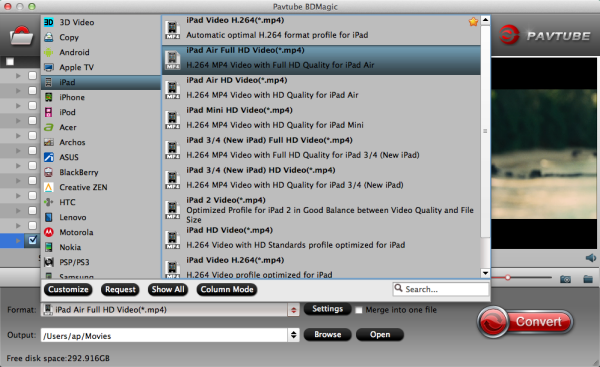The height and width of the screenshot is (367, 600).
Task: Expand the highlighted checked title row
Action: coord(18,241)
